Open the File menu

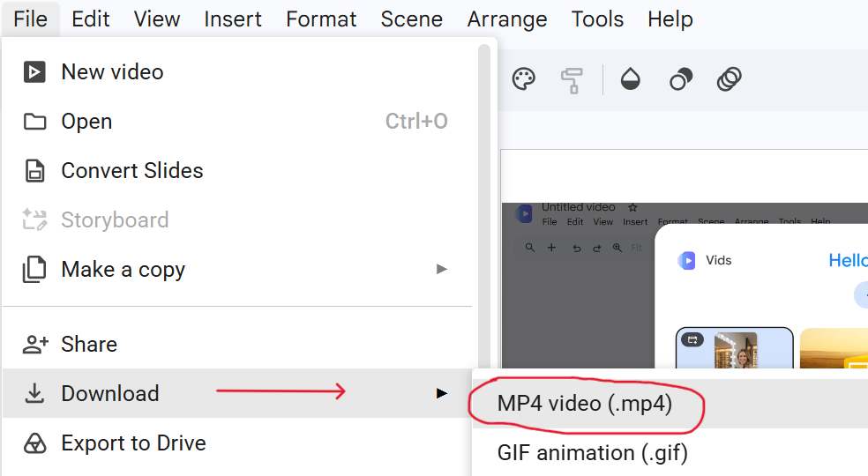pos(31,19)
